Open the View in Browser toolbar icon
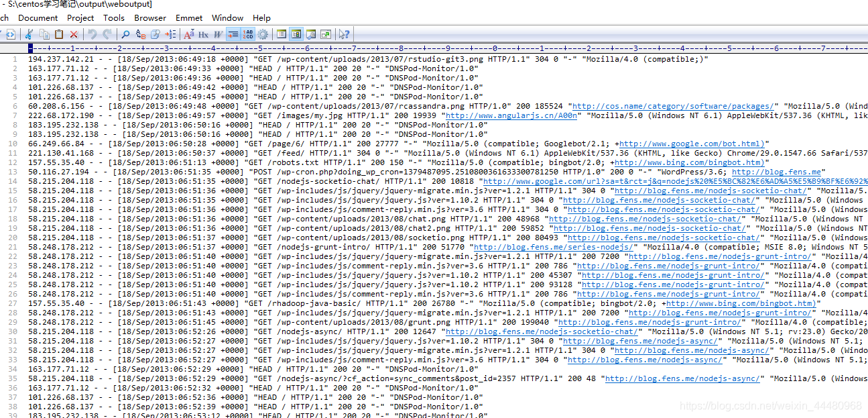Screen dimensions: 868x418 click(x=10, y=34)
